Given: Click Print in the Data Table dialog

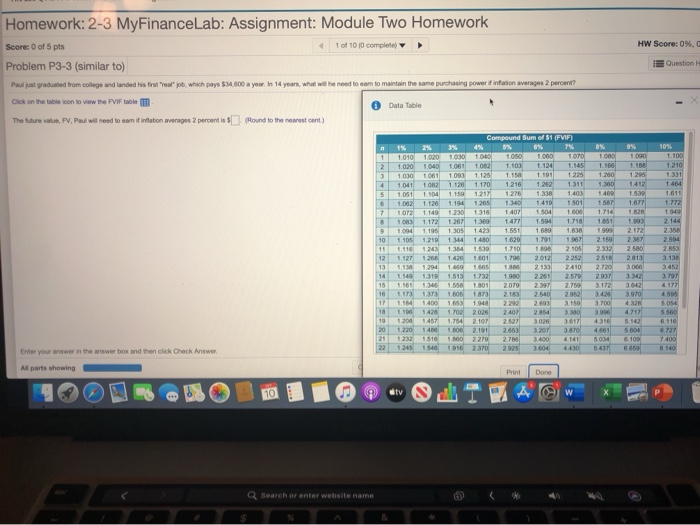Looking at the screenshot, I should 513,372.
